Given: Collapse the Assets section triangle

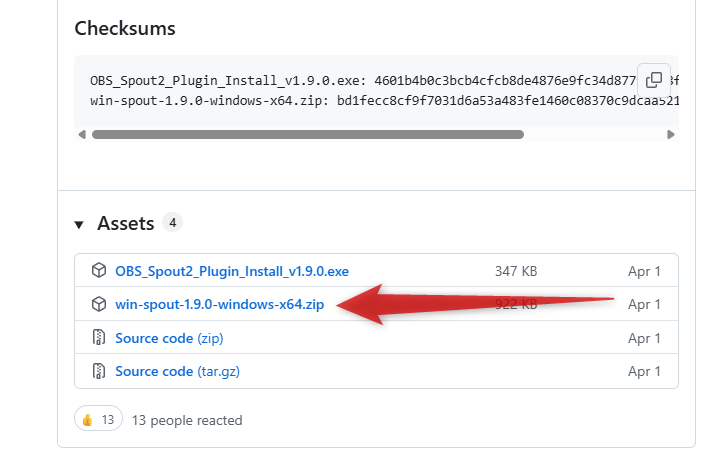Looking at the screenshot, I should point(79,224).
